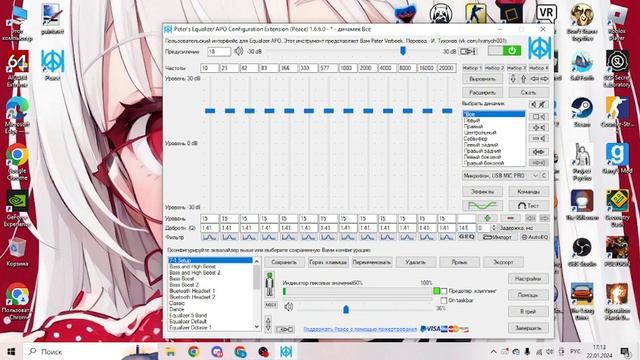Screen dimensions: 640x360
Task: Switch to 'Набор 1' set tab
Action: [472, 68]
